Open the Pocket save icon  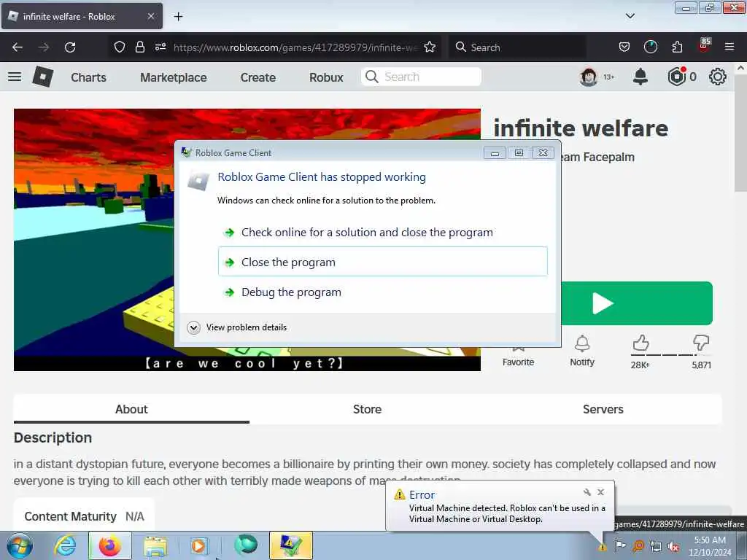point(624,47)
